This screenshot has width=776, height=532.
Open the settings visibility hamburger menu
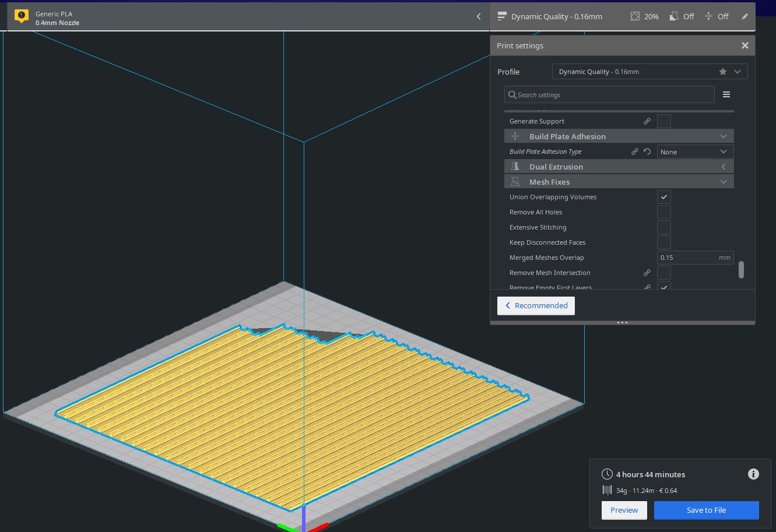[726, 94]
